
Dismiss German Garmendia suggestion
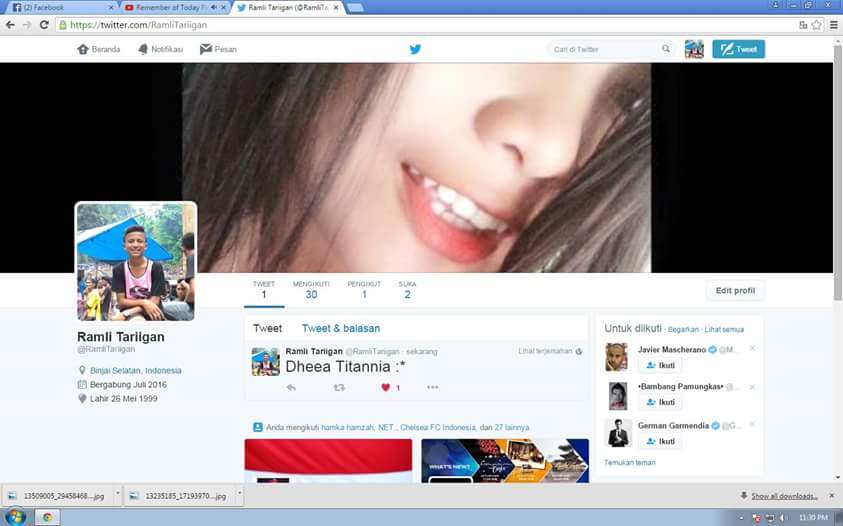[x=752, y=424]
